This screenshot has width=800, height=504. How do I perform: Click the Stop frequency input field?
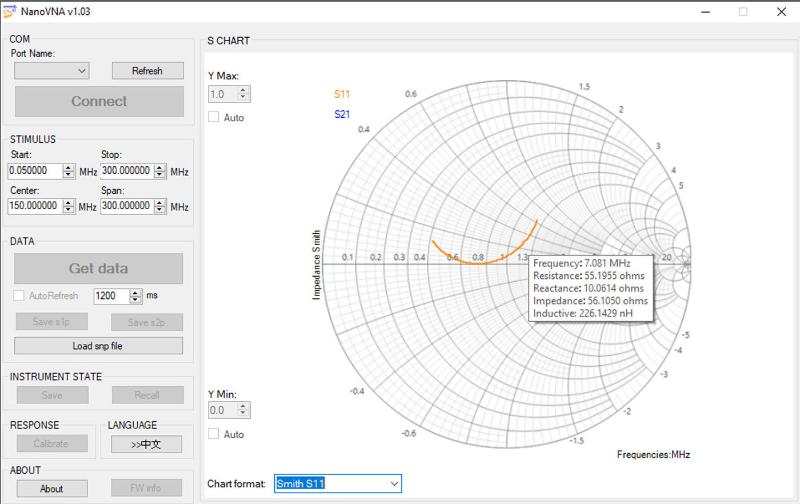[x=126, y=171]
